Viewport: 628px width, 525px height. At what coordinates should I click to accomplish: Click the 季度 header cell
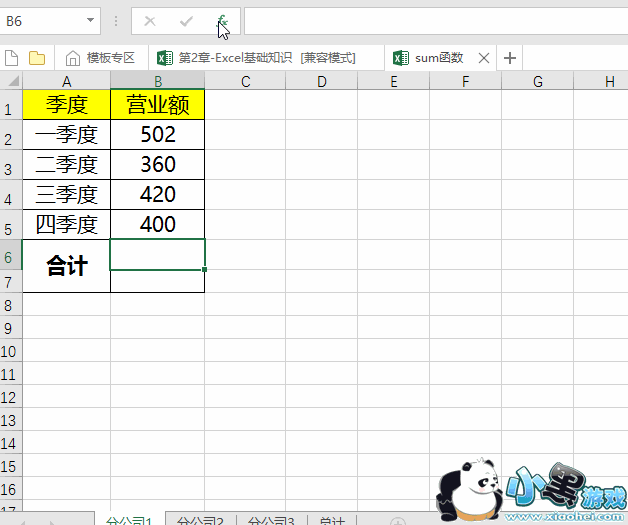coord(66,105)
